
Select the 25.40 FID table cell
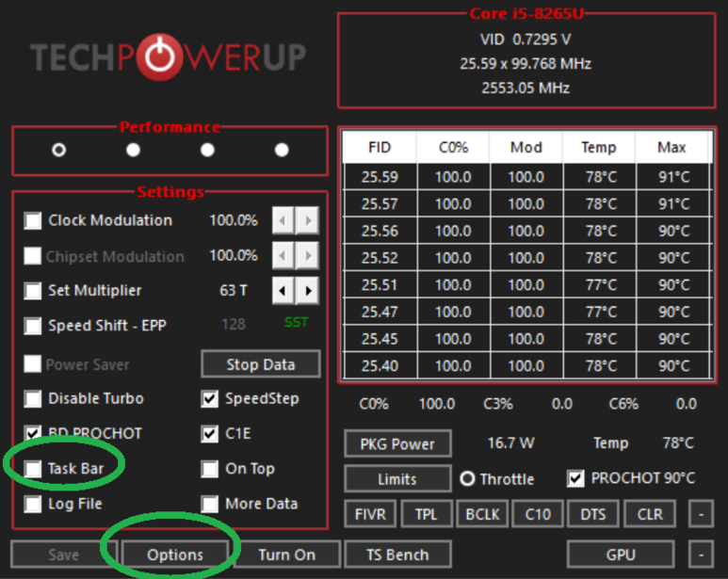tap(380, 366)
